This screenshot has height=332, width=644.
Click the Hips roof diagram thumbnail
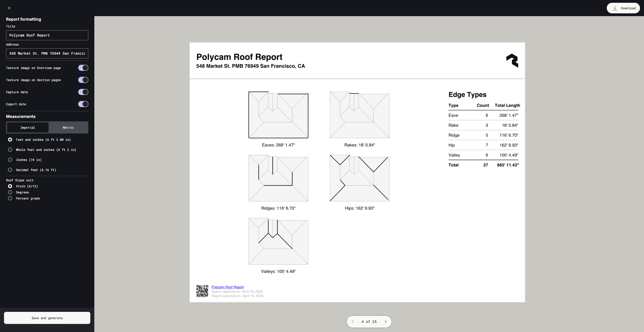pos(359,178)
